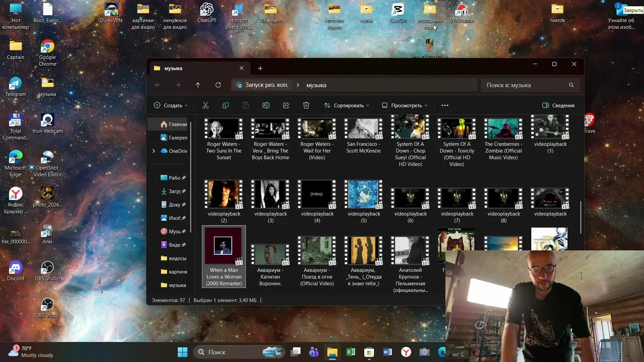Open Yandex Browser from the taskbar
Screen dimensions: 644x362
click(x=406, y=352)
